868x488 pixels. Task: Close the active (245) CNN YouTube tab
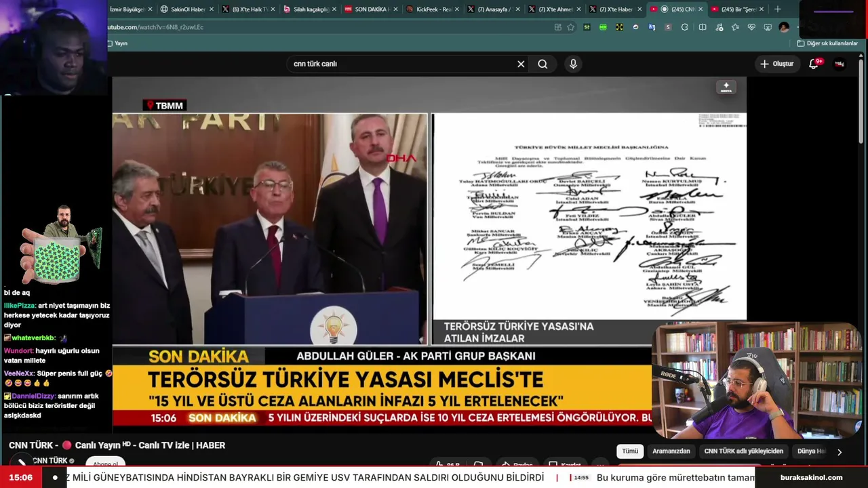click(701, 9)
